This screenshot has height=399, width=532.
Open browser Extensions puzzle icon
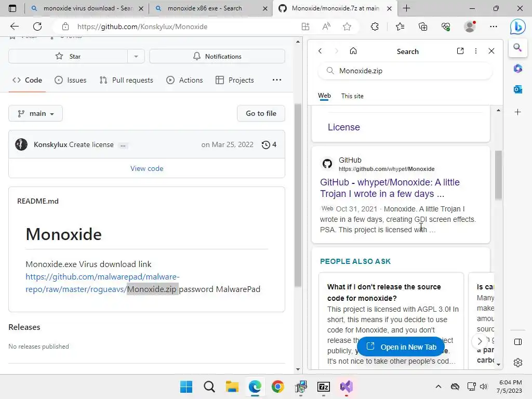click(375, 26)
